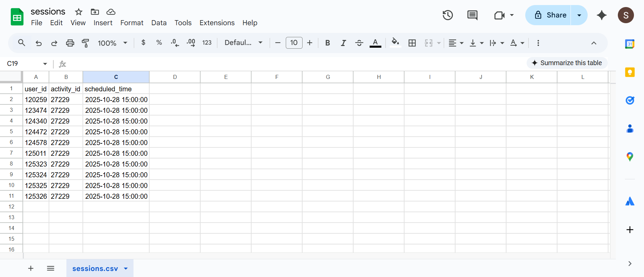Click the print icon in toolbar
644x277 pixels.
[70, 43]
